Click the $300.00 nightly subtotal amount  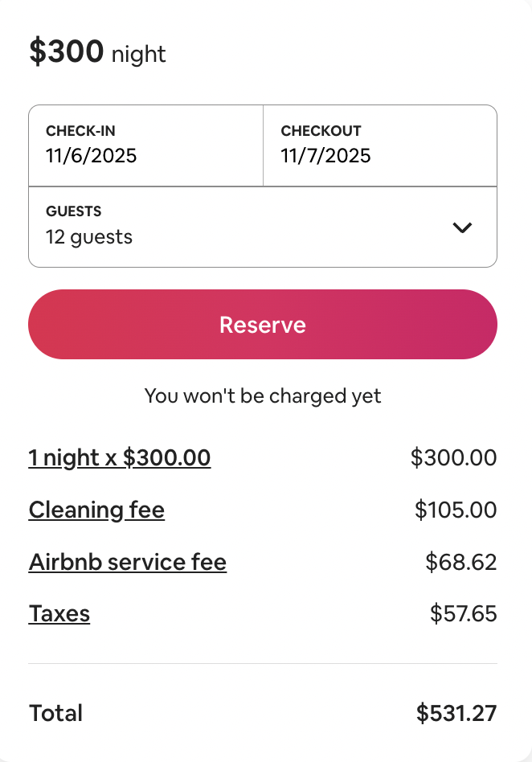tap(453, 458)
